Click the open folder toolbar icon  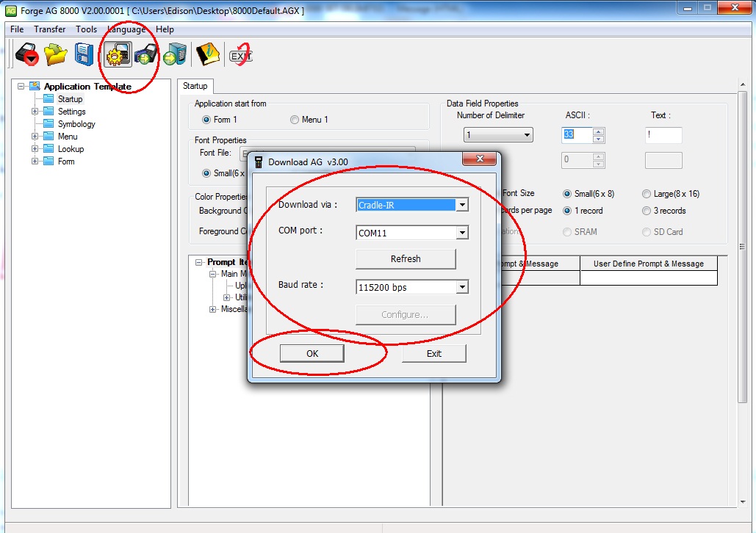(56, 55)
